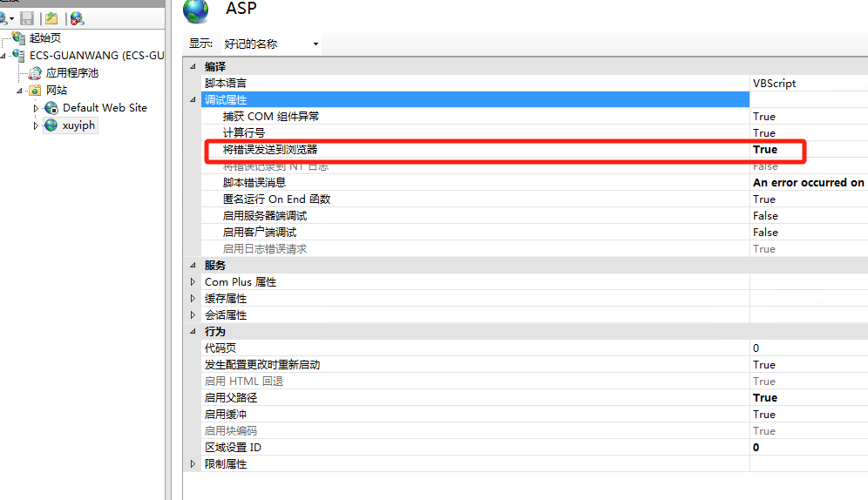Screen dimensions: 868x500
Task: Select the xuyiph site
Action: [x=78, y=125]
